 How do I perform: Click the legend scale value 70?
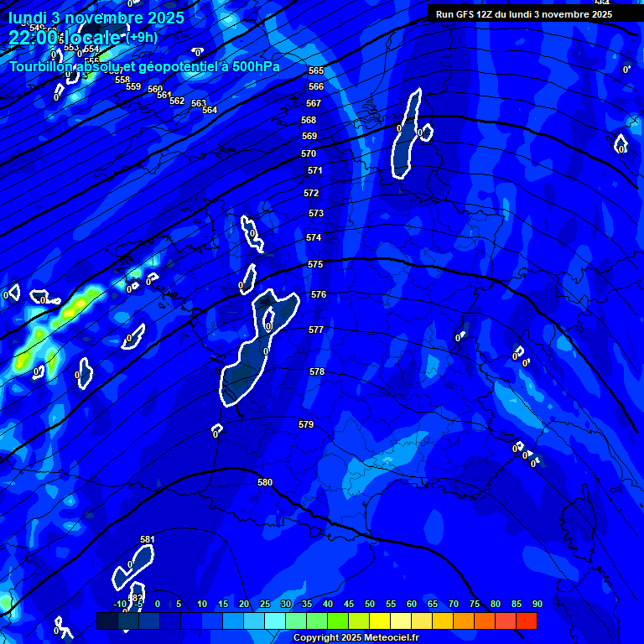[454, 604]
